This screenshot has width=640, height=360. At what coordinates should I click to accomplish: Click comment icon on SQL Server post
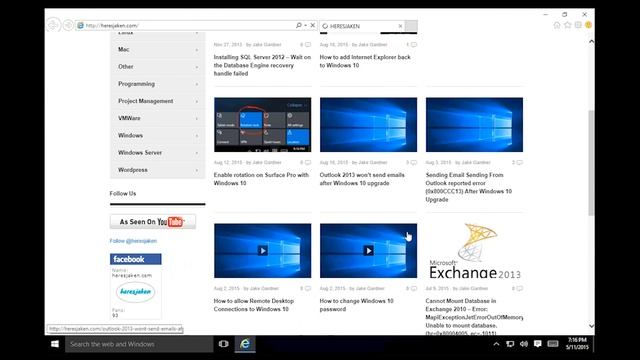coord(308,44)
